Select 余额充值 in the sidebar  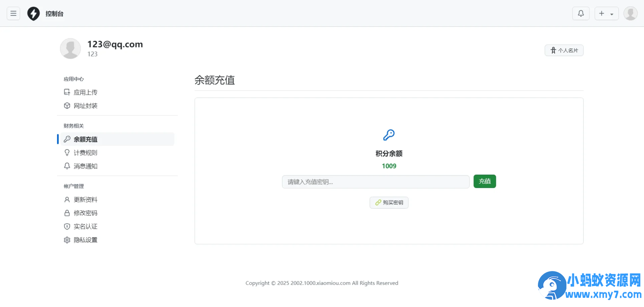(86, 139)
